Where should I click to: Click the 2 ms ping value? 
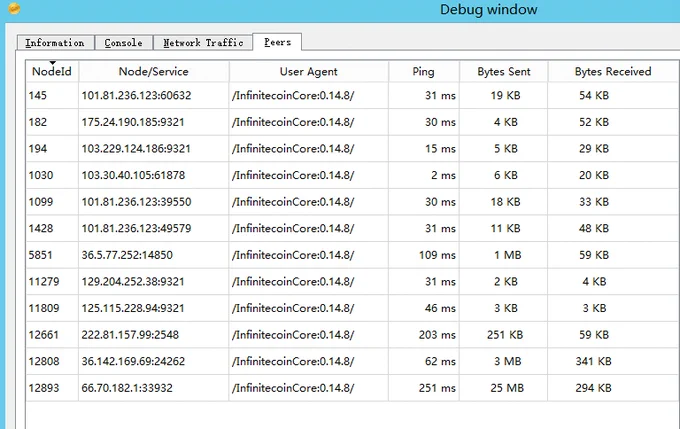click(x=443, y=175)
